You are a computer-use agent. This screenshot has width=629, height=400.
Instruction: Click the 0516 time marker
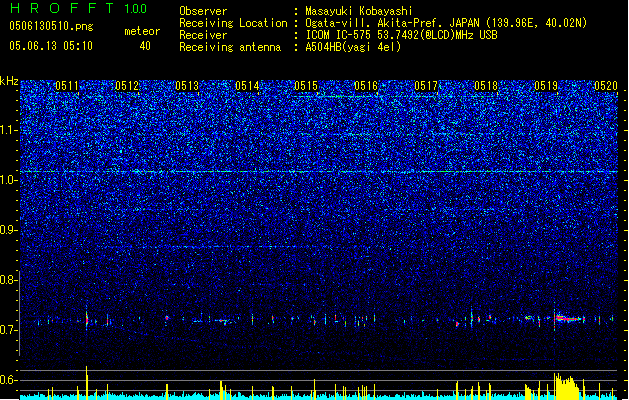[366, 86]
